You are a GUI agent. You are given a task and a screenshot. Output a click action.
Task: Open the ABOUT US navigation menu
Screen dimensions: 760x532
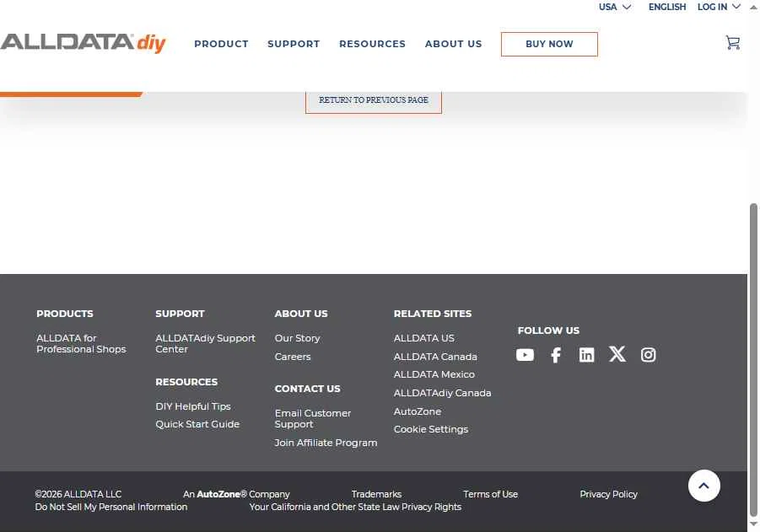(453, 44)
